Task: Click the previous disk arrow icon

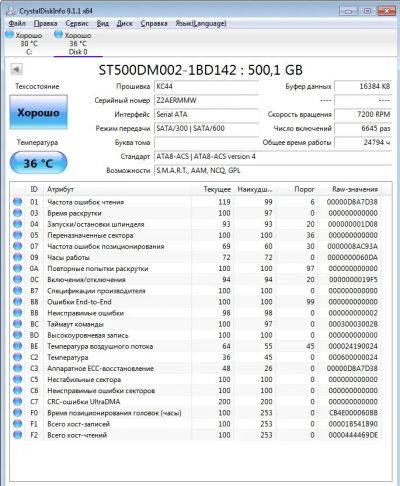Action: tap(16, 69)
